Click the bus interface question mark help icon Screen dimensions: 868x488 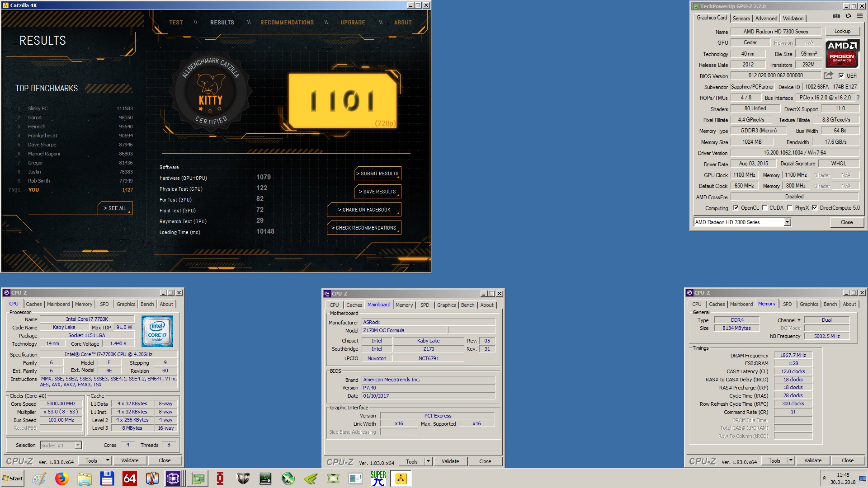coord(858,98)
